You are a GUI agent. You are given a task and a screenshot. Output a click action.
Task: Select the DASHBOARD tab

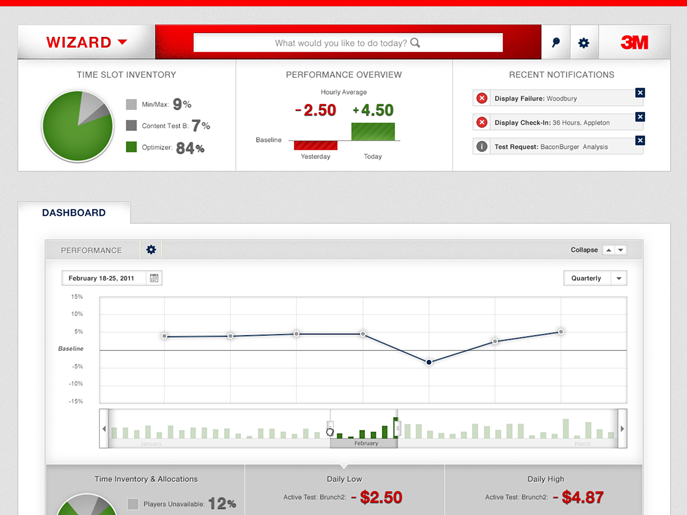click(x=74, y=213)
